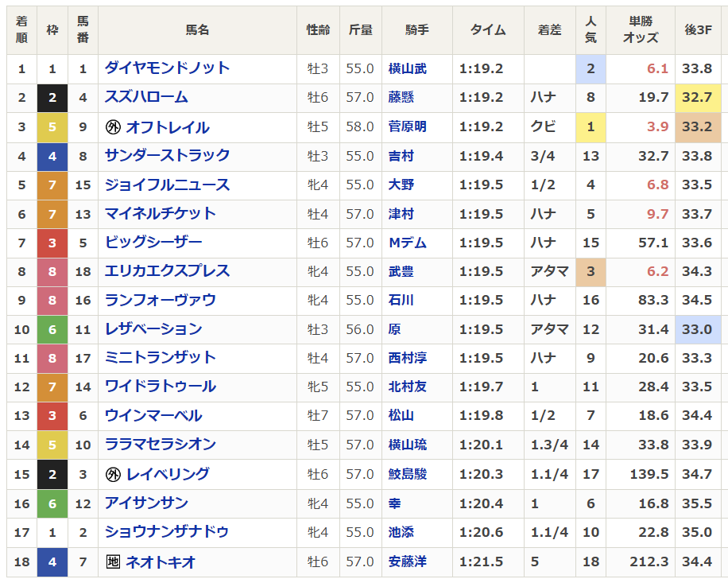Screen dimensions: 728x579
Task: Click the 性齢 column header
Action: point(318,29)
